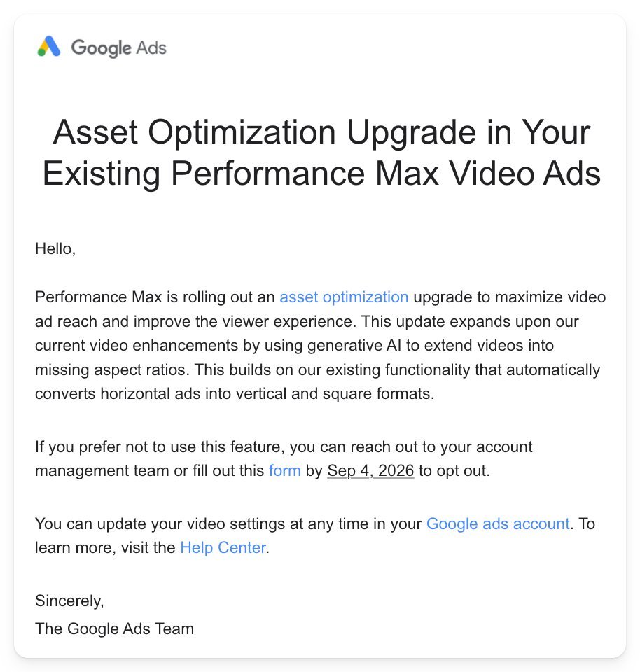Click the words to opt out
Viewport: 640px width, 672px height.
point(454,470)
